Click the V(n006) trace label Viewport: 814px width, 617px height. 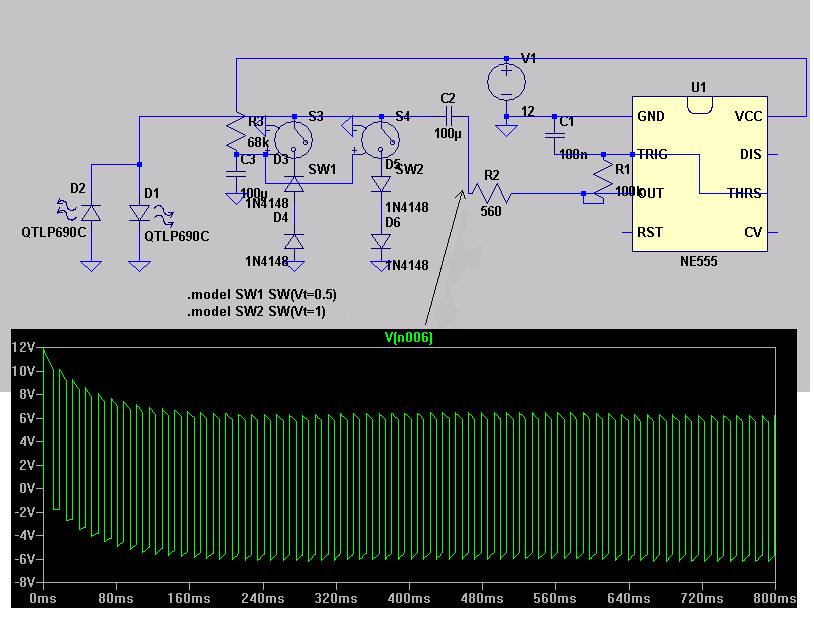(409, 338)
